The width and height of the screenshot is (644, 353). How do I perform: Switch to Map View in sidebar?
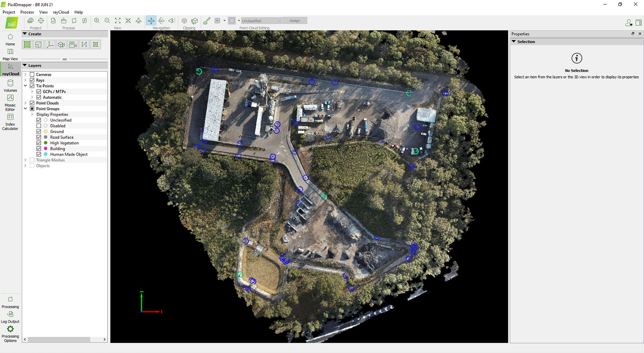[x=10, y=54]
